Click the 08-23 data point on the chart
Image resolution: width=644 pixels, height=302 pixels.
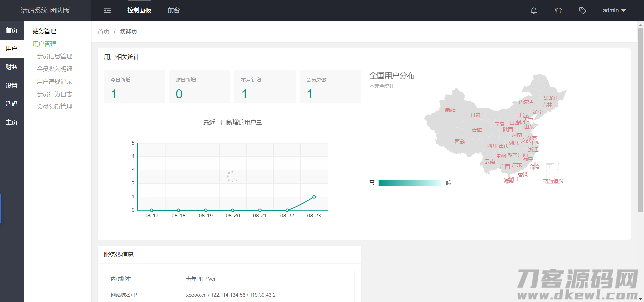(314, 197)
